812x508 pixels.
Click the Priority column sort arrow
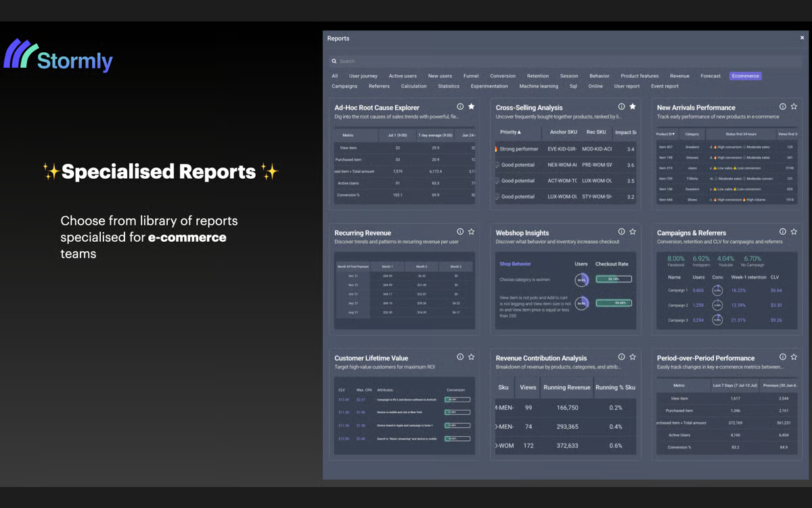pyautogui.click(x=520, y=132)
